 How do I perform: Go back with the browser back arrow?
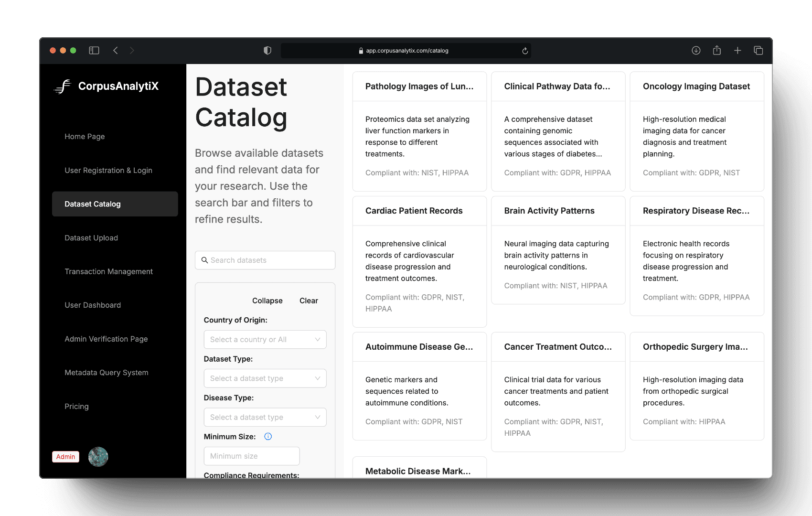pos(115,50)
